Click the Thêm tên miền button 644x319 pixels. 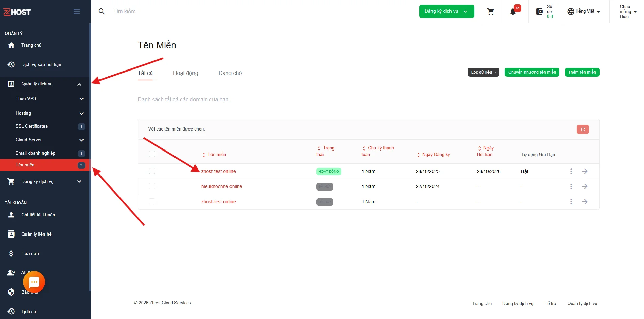tap(582, 72)
